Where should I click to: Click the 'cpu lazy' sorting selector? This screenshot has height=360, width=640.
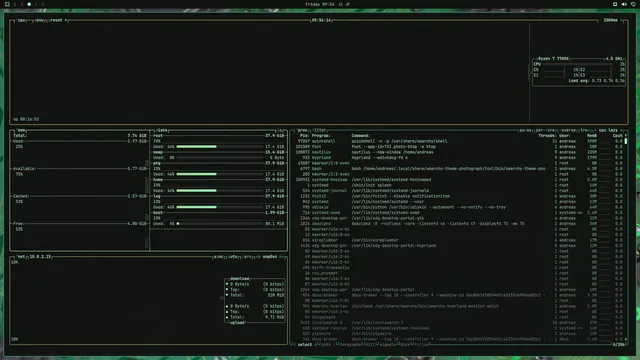point(608,130)
